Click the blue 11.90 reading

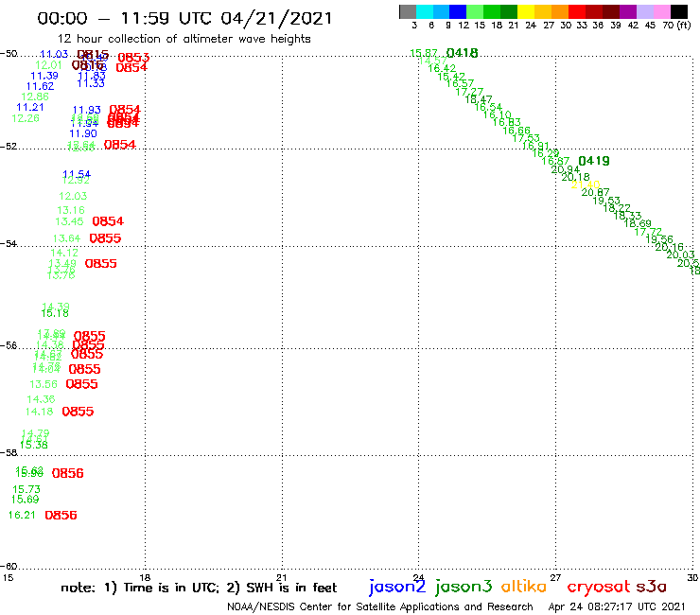point(83,133)
